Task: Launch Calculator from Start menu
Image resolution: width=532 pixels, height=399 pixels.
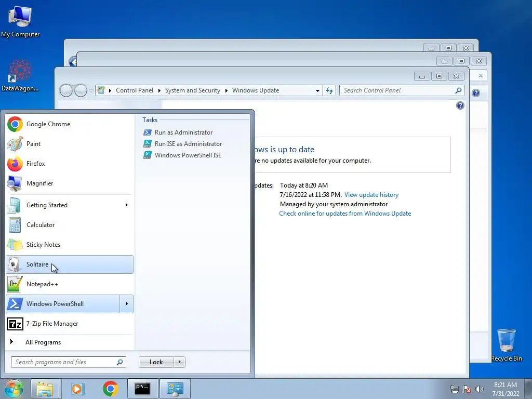Action: 70,224
